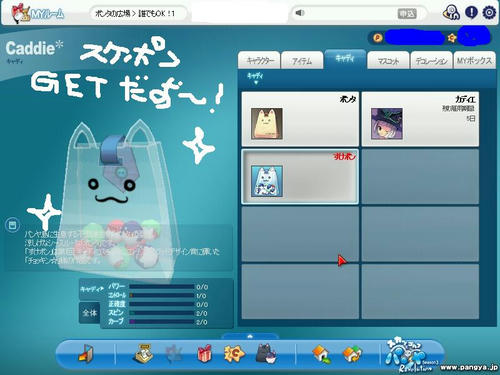Select the カディエ caddie thumbnail
Screen dimensions: 500x375
coord(387,124)
